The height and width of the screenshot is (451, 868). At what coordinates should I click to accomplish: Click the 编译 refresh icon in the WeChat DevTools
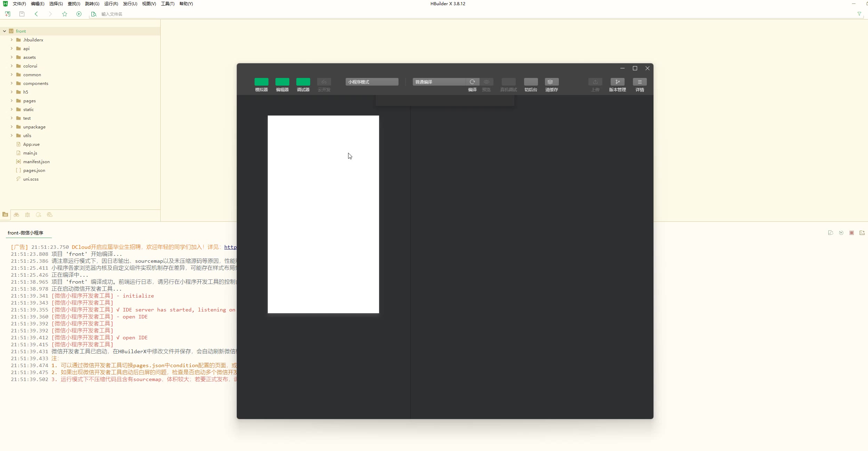point(472,82)
